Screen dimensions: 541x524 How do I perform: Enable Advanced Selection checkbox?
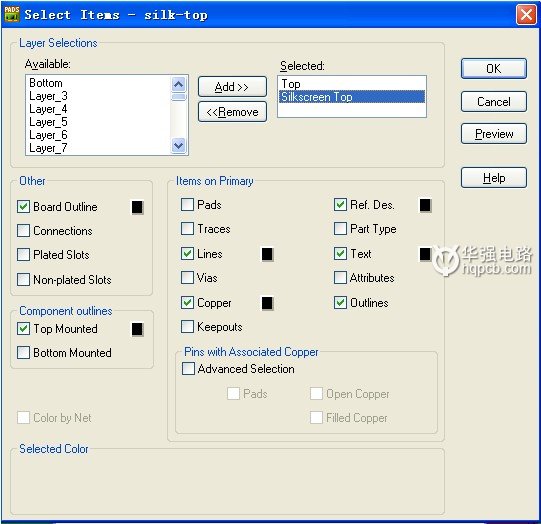pyautogui.click(x=188, y=368)
